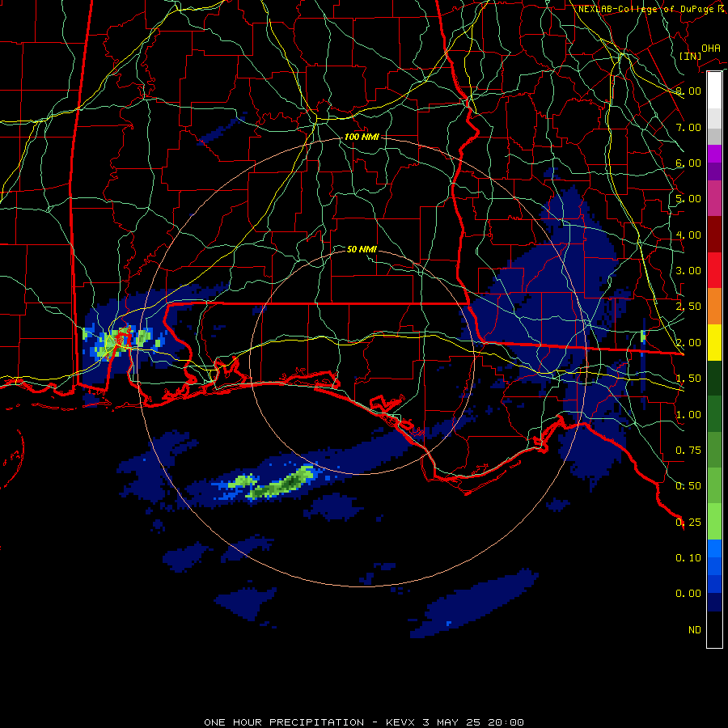
Task: Pick the black ND swatch in the scale
Action: (714, 629)
